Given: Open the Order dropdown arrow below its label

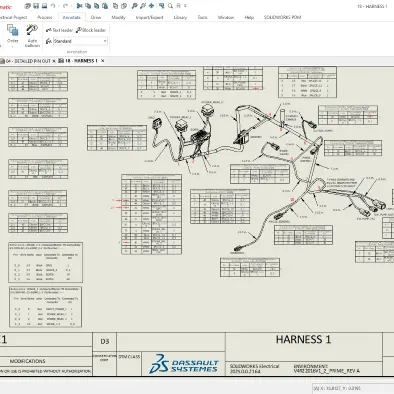Looking at the screenshot, I should click(x=13, y=47).
